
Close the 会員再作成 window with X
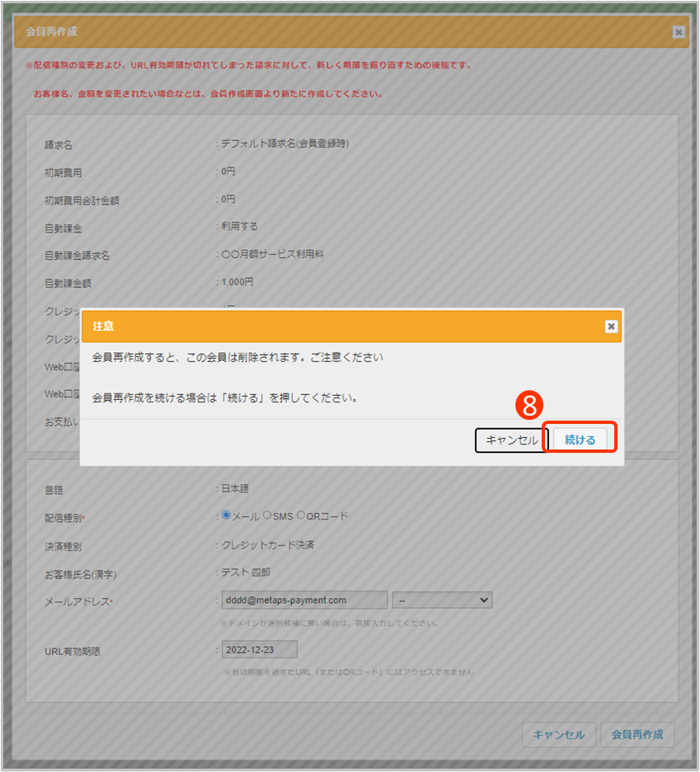679,32
